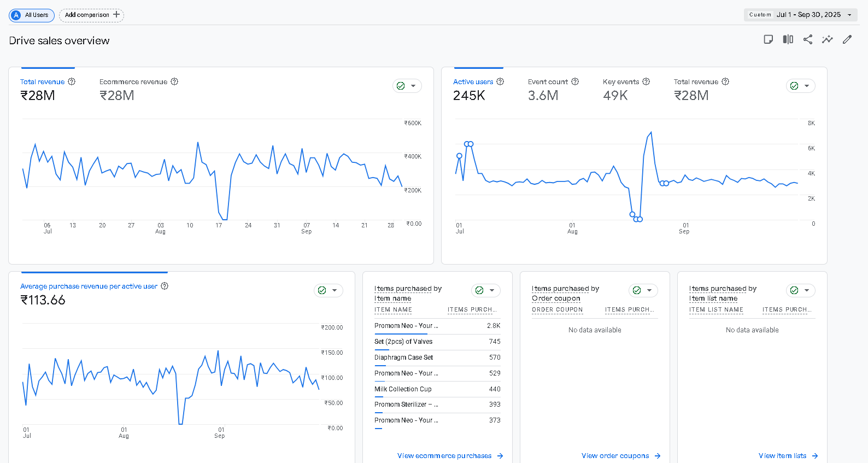868x463 pixels.
Task: Click the Promom Neo row with 373
Action: [x=437, y=420]
